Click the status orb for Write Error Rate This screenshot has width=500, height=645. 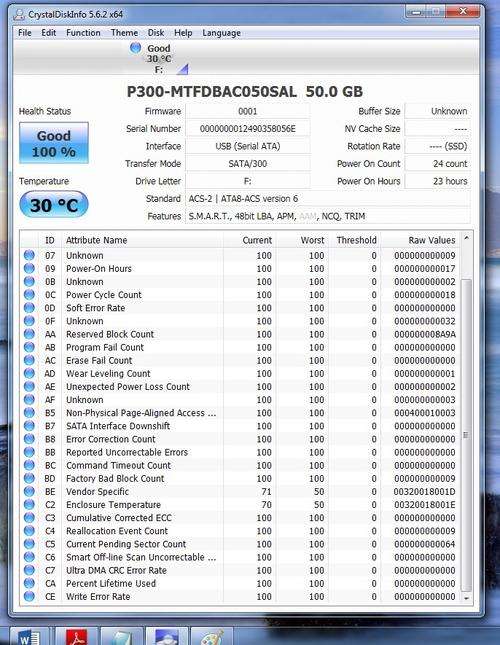(29, 596)
